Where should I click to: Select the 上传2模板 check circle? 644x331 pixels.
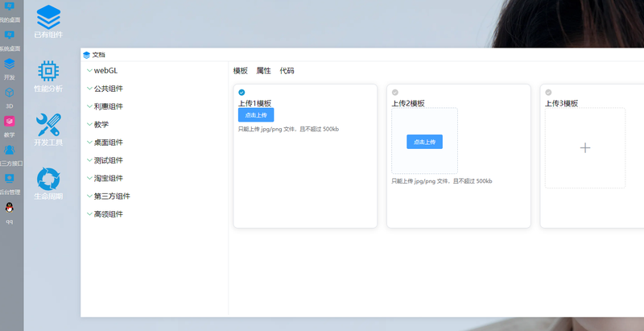pos(395,93)
